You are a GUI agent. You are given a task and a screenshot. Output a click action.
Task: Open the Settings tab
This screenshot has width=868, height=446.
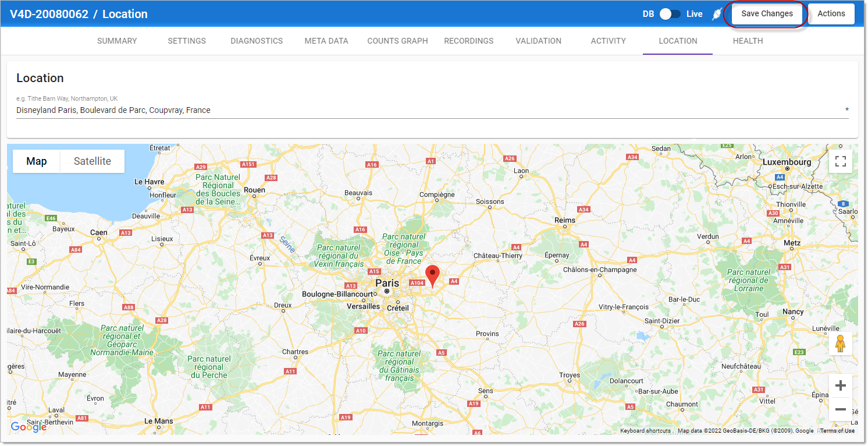(187, 41)
